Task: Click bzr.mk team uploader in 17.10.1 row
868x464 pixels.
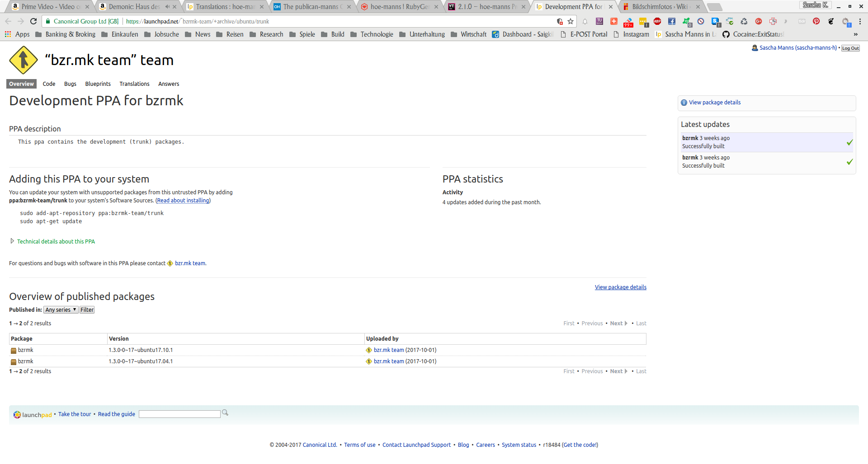Action: (389, 350)
